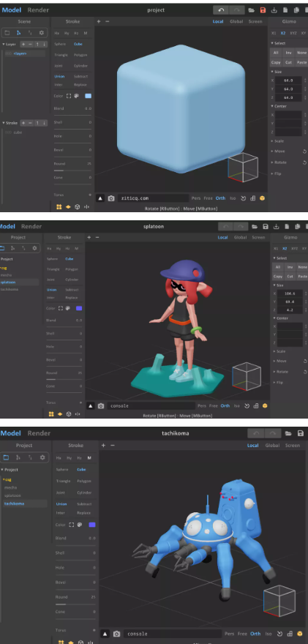Image resolution: width=308 pixels, height=644 pixels.
Task: Click the color palette icon in tachikoma window
Action: (80, 525)
